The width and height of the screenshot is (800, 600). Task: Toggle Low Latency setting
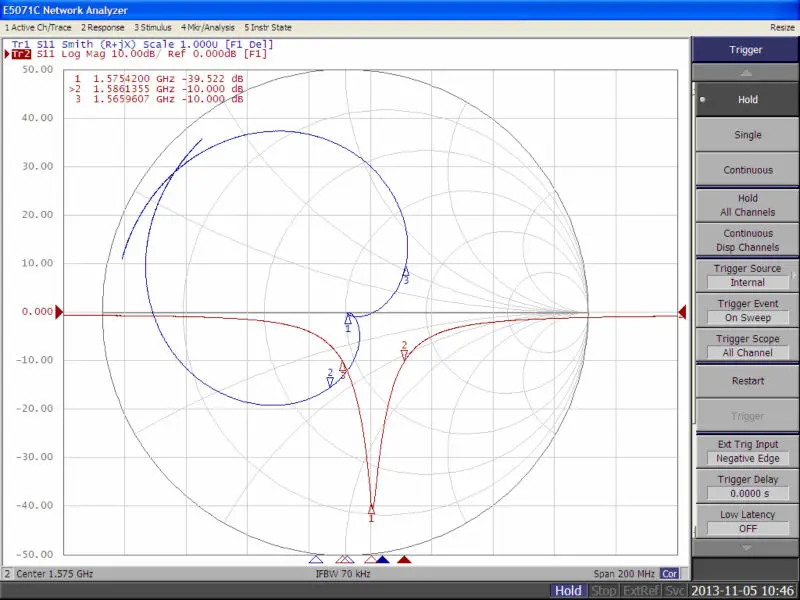(x=747, y=521)
